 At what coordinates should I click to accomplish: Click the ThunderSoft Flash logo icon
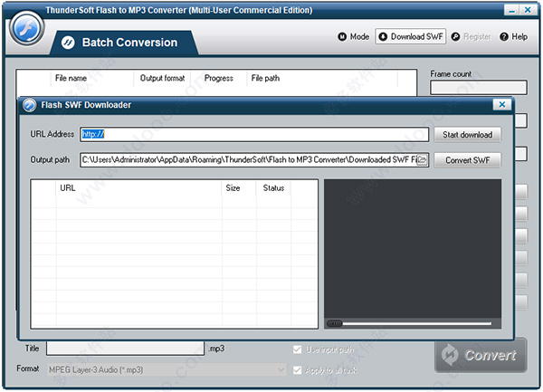(x=26, y=28)
